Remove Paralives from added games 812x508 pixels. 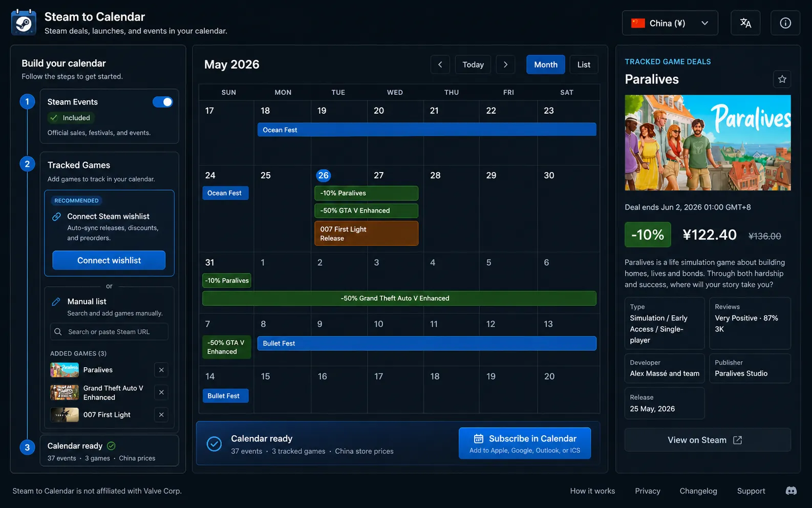pyautogui.click(x=161, y=370)
